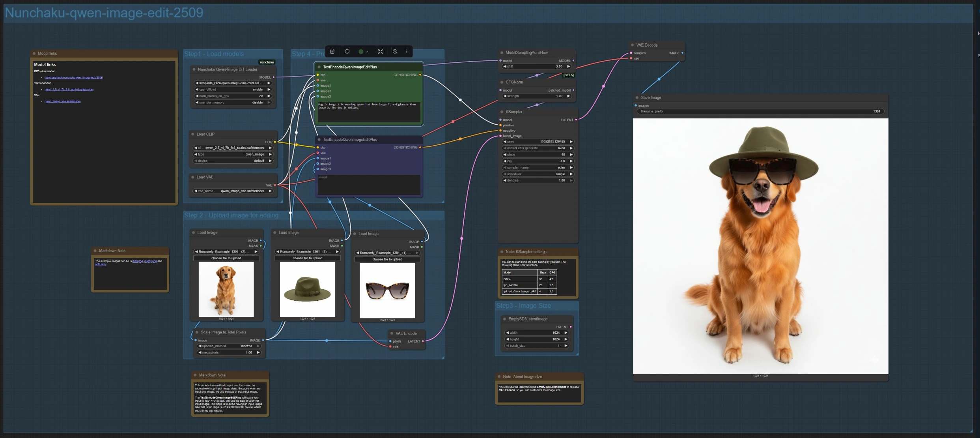
Task: Change Load CLIP type qwen_image option
Action: click(233, 154)
